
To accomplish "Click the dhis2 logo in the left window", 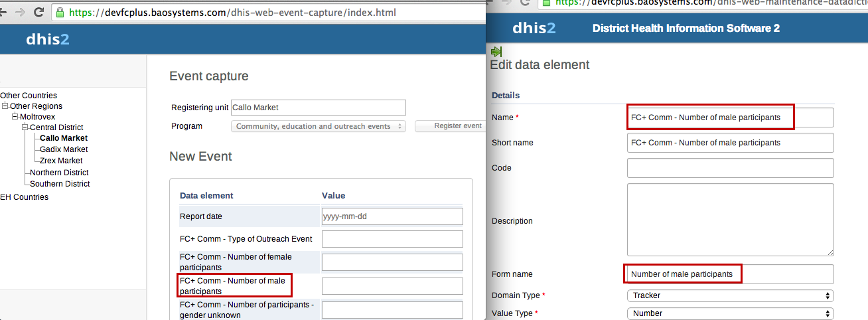I will point(47,40).
